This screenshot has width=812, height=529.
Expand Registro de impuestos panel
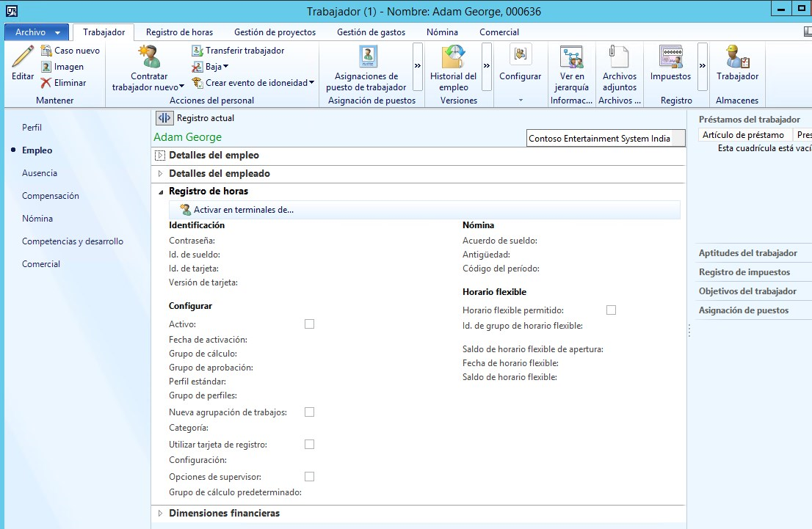[x=744, y=272]
